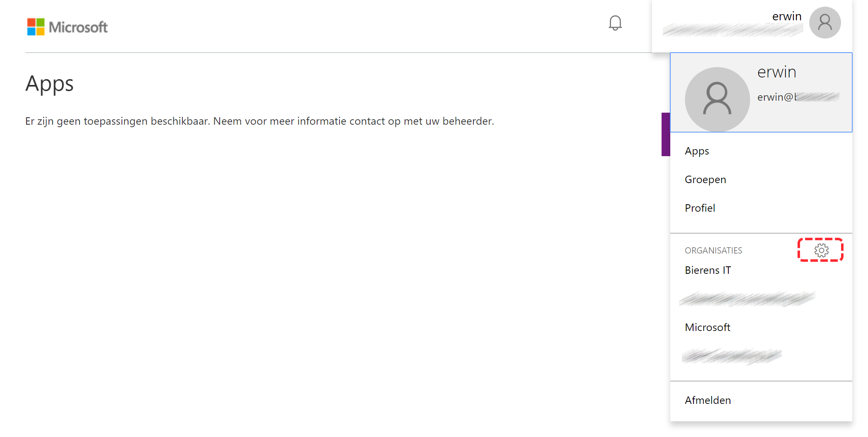Click the erwin name in header
The image size is (868, 437).
(787, 16)
